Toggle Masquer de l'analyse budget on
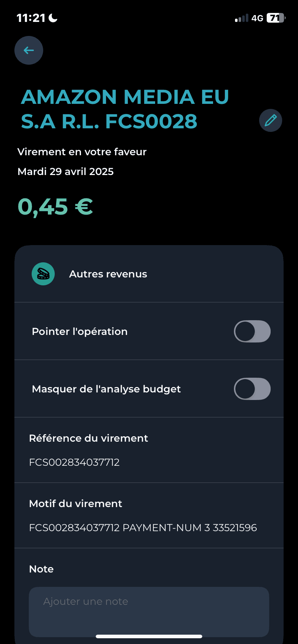Viewport: 298px width, 644px height. [x=252, y=389]
